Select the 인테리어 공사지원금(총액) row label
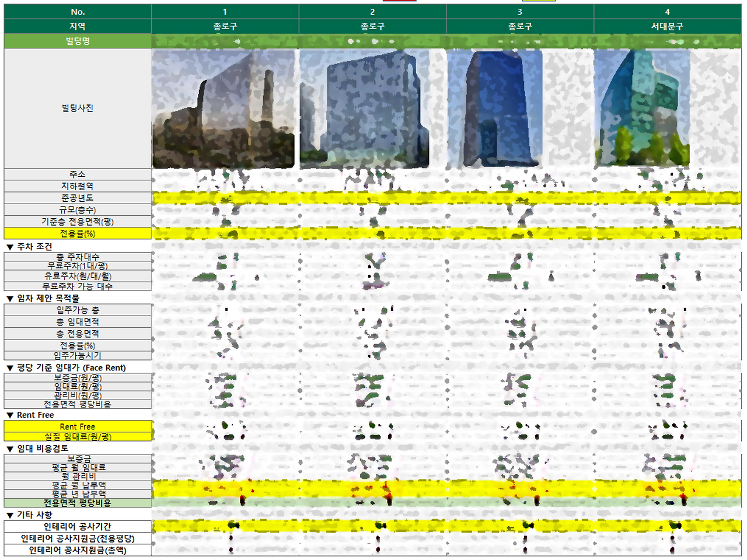747x560 pixels. [x=78, y=550]
